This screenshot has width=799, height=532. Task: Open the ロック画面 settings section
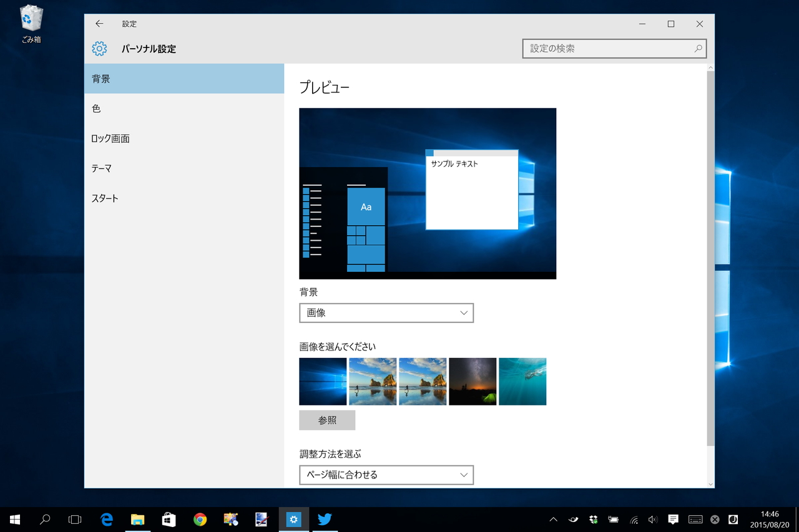click(111, 138)
